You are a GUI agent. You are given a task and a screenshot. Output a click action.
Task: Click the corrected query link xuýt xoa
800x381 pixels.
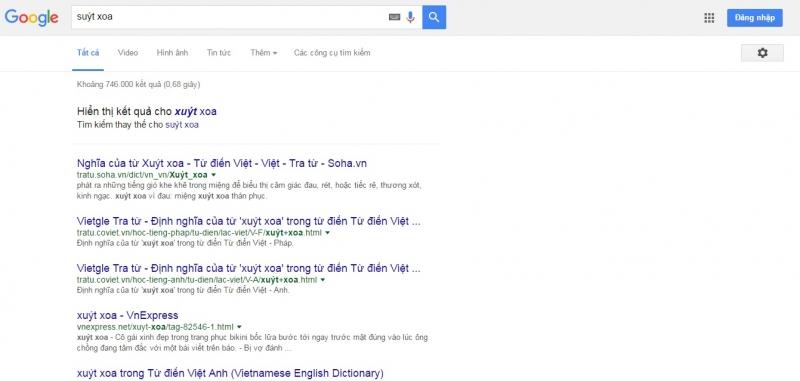point(195,111)
